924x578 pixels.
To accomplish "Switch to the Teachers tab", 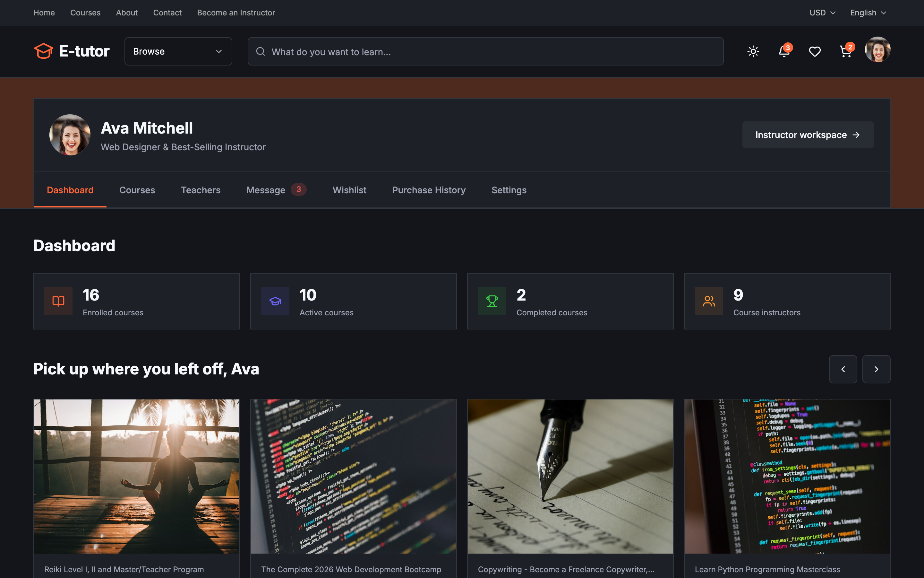I will pyautogui.click(x=201, y=190).
